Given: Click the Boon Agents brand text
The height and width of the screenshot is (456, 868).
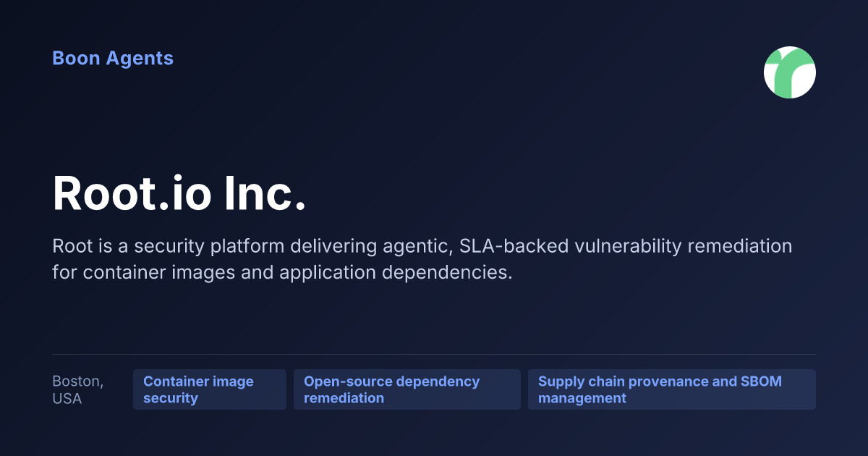Looking at the screenshot, I should 113,59.
